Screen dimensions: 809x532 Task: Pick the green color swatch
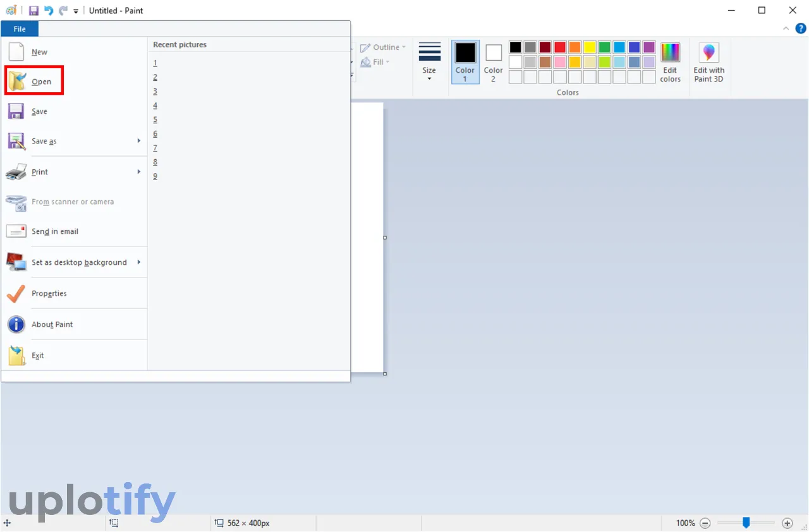(604, 47)
